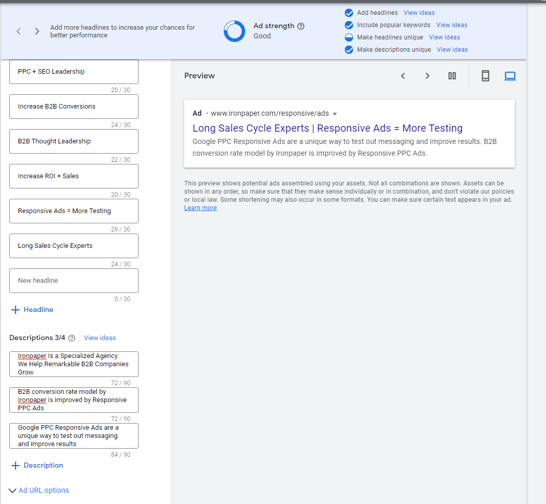Viewport: 546px width, 504px height.
Task: Open View ideas next to Descriptions
Action: pos(100,338)
